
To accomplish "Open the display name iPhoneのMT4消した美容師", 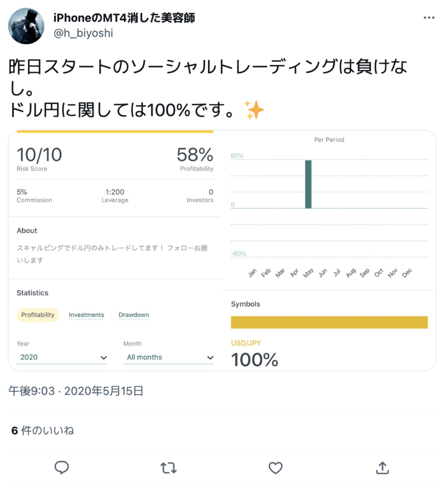I will (x=124, y=18).
